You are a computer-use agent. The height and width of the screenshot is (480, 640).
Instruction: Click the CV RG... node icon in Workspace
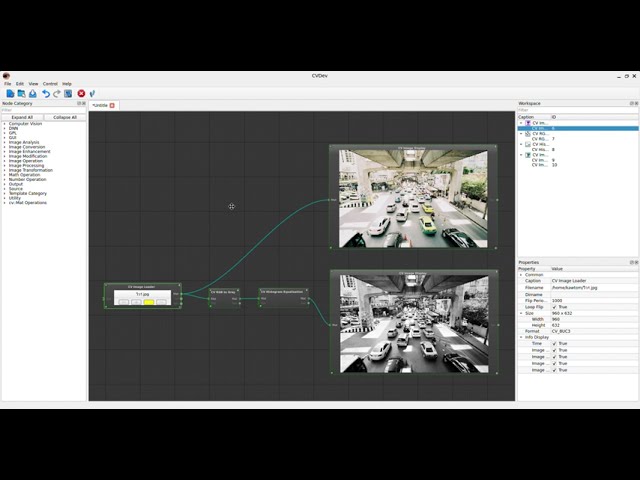click(x=528, y=133)
